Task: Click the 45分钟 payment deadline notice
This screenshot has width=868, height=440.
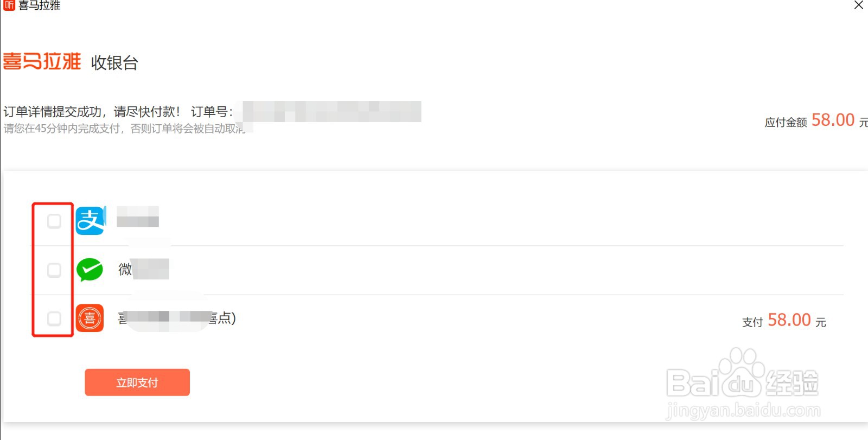Action: pos(124,129)
